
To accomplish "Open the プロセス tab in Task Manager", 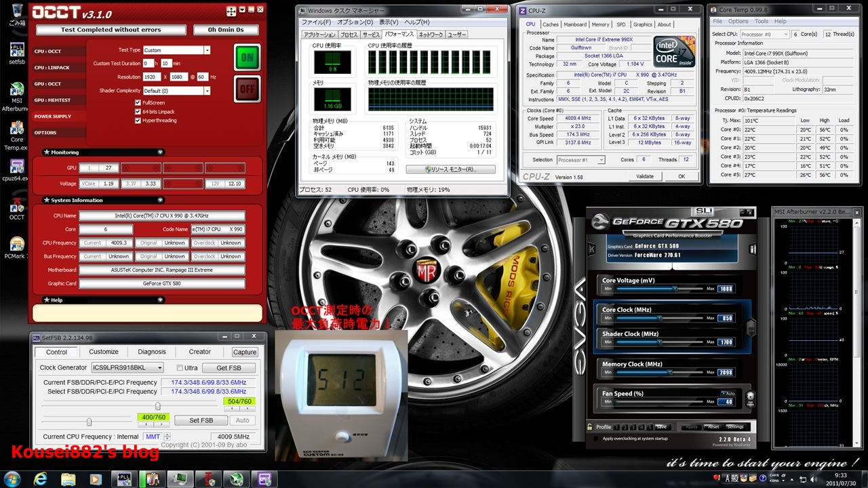I will click(x=349, y=35).
